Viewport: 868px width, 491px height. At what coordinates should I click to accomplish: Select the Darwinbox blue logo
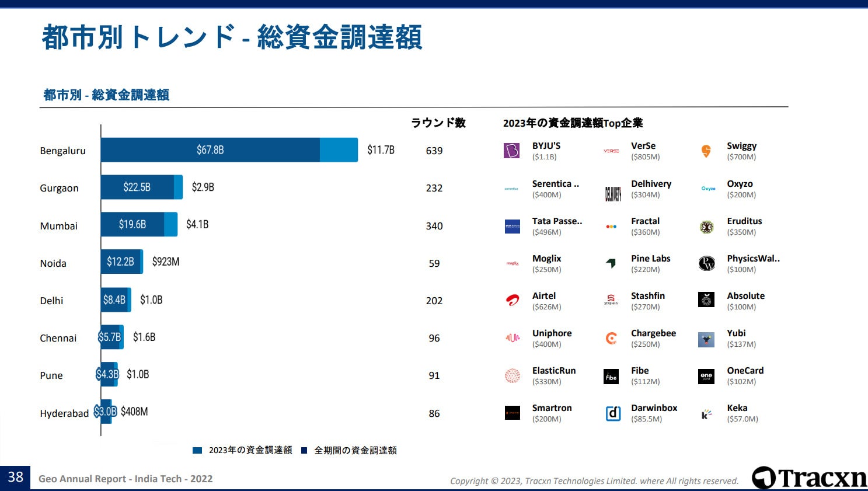tap(613, 414)
